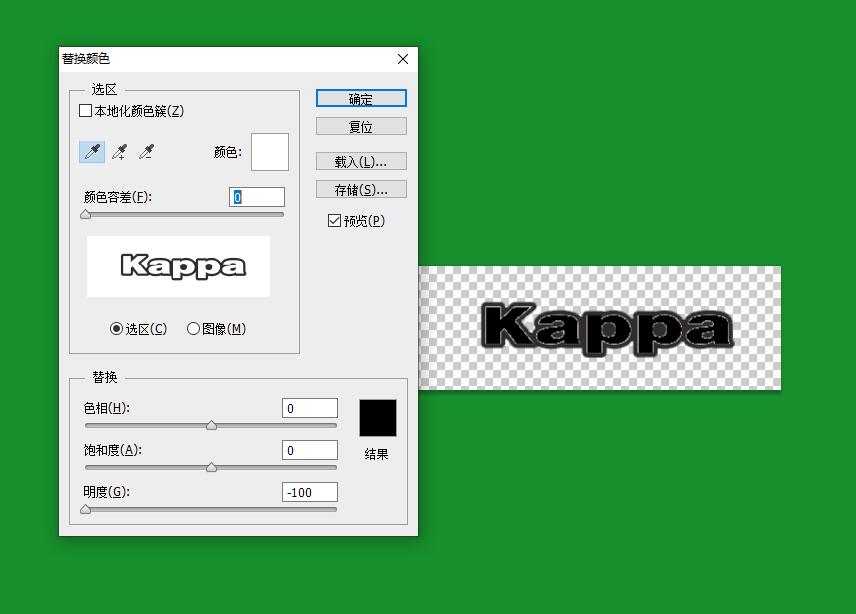Toggle the 预览 preview checkbox
This screenshot has height=614, width=856.
(334, 220)
